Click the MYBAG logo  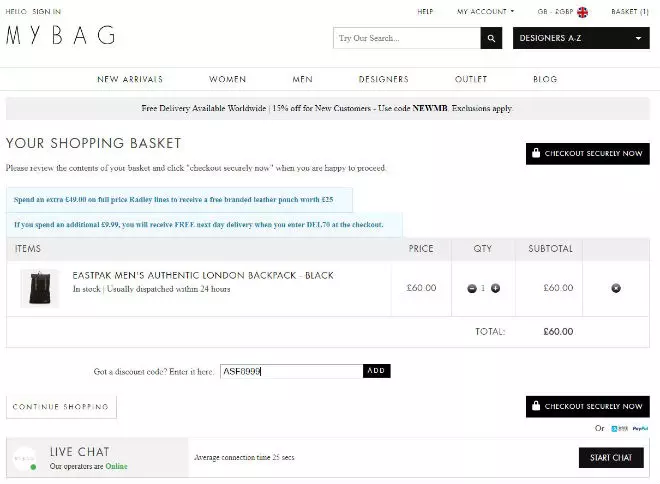(61, 35)
